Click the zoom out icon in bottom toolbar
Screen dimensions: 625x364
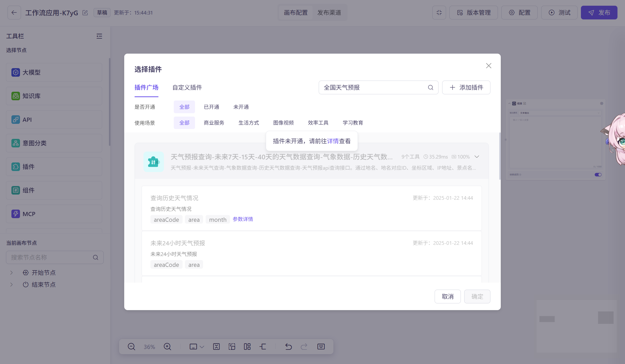coord(131,347)
